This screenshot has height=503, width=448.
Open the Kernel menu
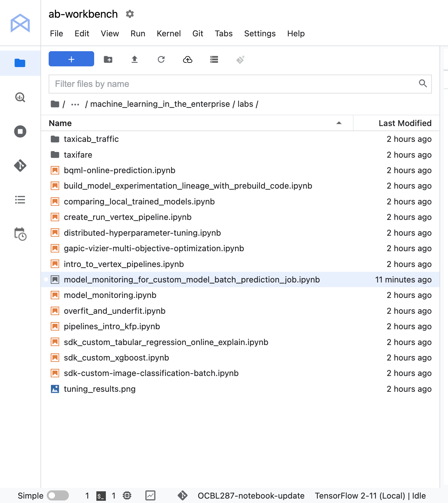click(x=169, y=33)
